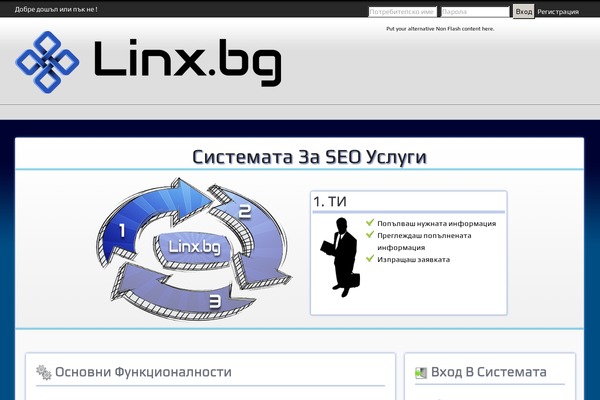Click the alternative Non Flash content text
This screenshot has width=600, height=400.
click(440, 29)
